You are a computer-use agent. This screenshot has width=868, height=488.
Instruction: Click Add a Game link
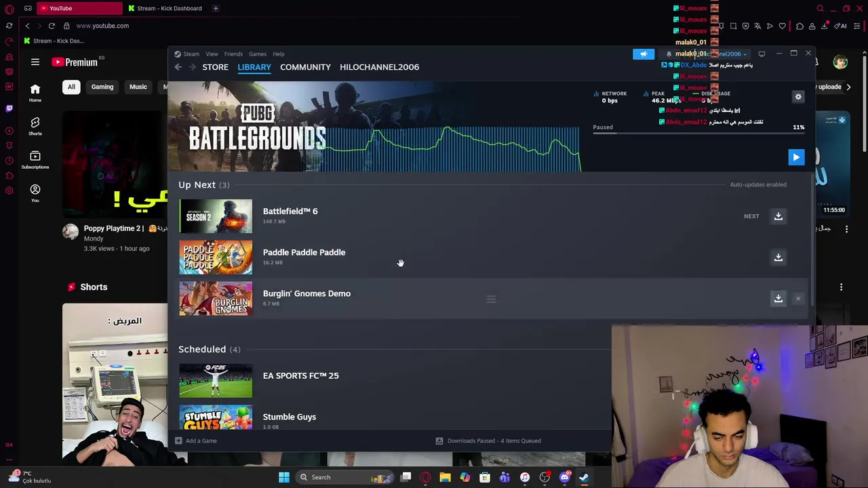[x=196, y=441]
